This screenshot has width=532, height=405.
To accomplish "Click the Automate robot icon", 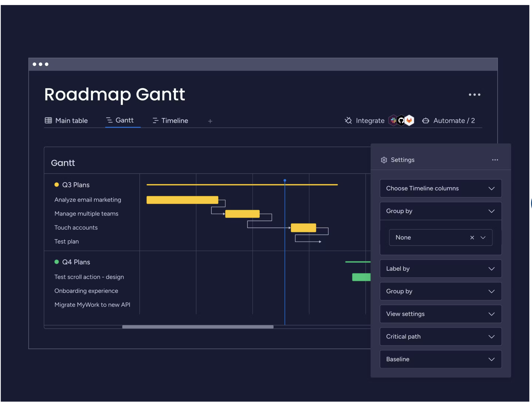I will coord(426,121).
